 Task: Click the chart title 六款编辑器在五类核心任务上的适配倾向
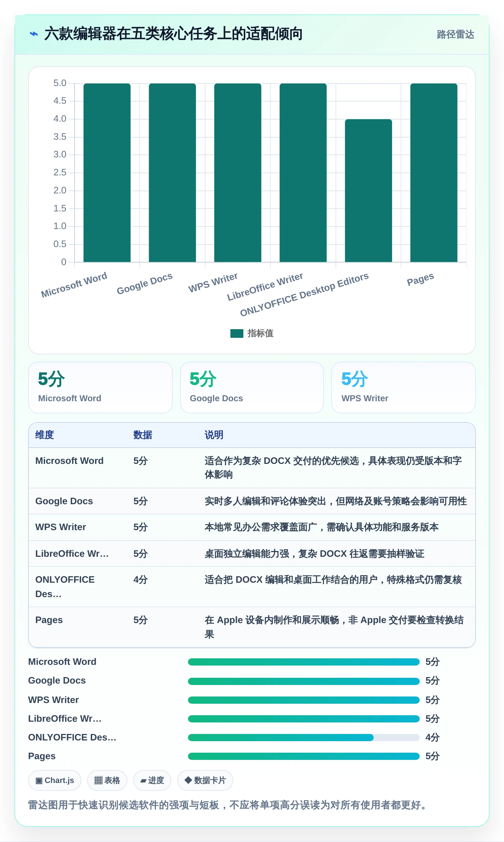point(173,34)
